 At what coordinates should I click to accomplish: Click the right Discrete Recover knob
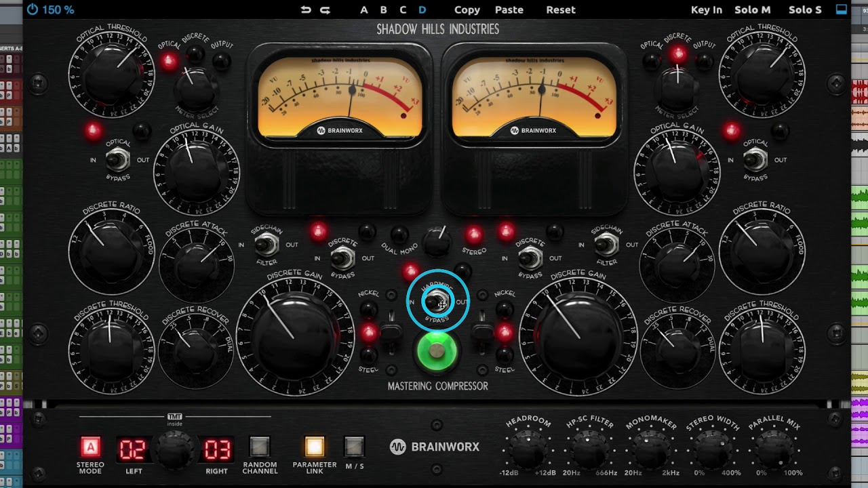click(x=677, y=351)
